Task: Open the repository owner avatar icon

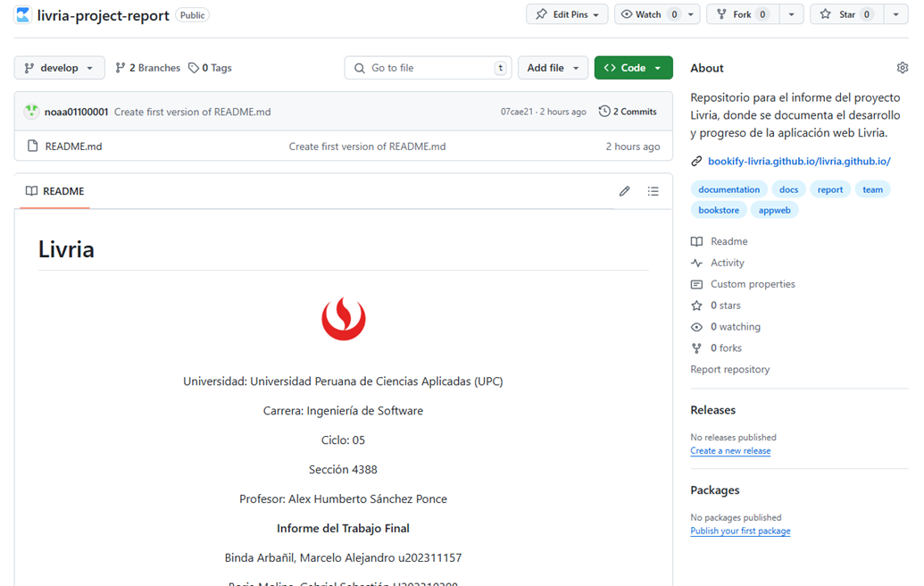Action: point(23,14)
